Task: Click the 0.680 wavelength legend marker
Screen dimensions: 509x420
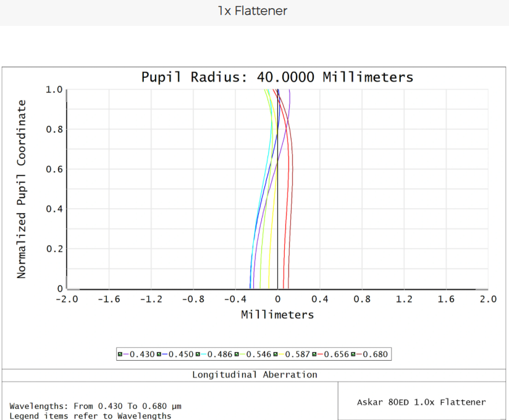Action: point(354,354)
